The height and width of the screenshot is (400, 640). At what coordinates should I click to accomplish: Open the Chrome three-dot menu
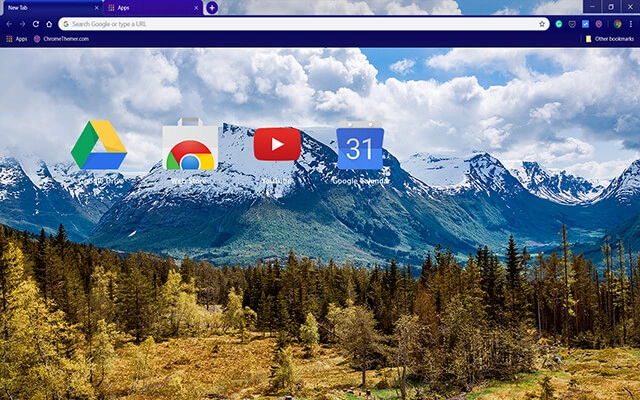coord(631,24)
